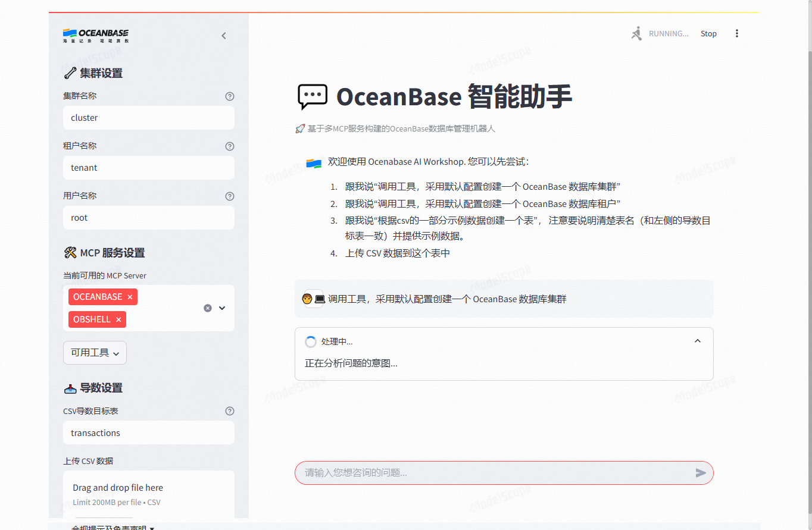This screenshot has height=530, width=812.
Task: Click the running-man status icon
Action: tap(636, 33)
